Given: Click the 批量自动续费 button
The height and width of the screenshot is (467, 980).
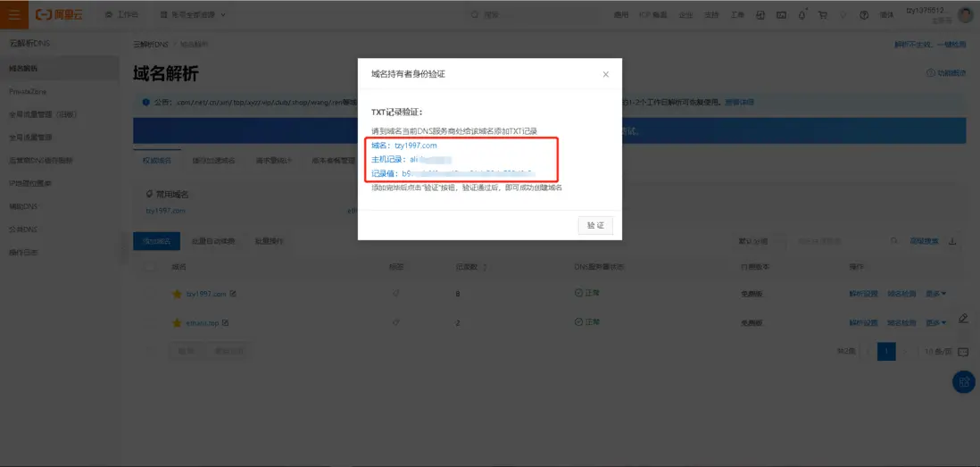Looking at the screenshot, I should [x=213, y=241].
